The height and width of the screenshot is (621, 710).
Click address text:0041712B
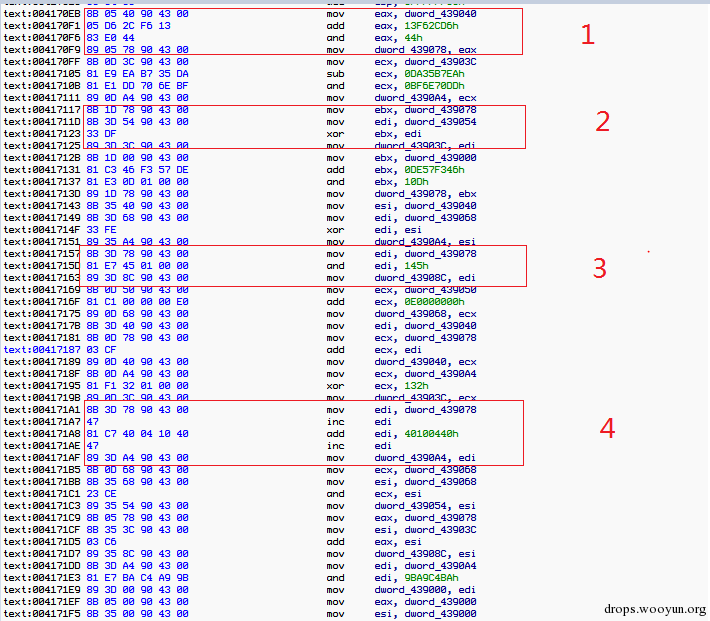coord(42,158)
